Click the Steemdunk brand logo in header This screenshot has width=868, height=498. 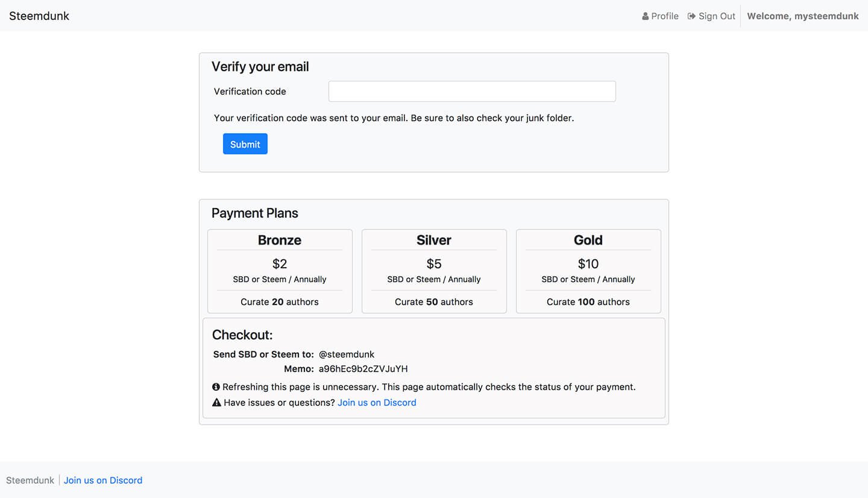39,16
